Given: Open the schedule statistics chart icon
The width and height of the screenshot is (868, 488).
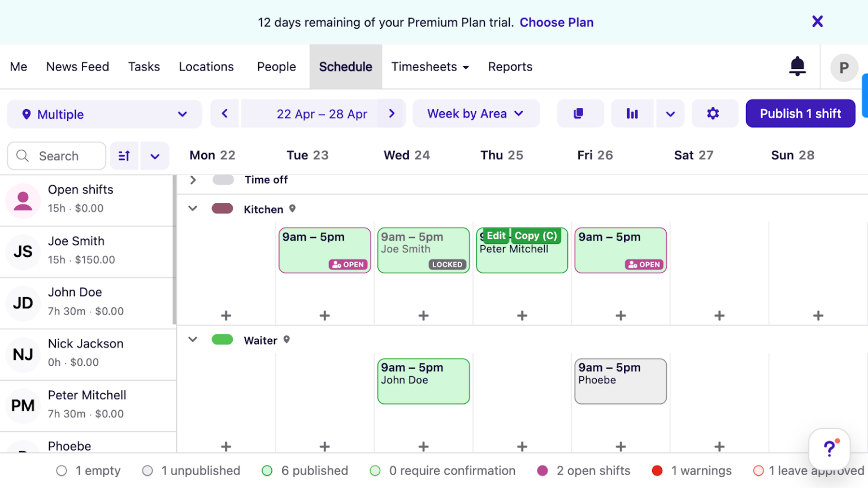Looking at the screenshot, I should [x=632, y=114].
